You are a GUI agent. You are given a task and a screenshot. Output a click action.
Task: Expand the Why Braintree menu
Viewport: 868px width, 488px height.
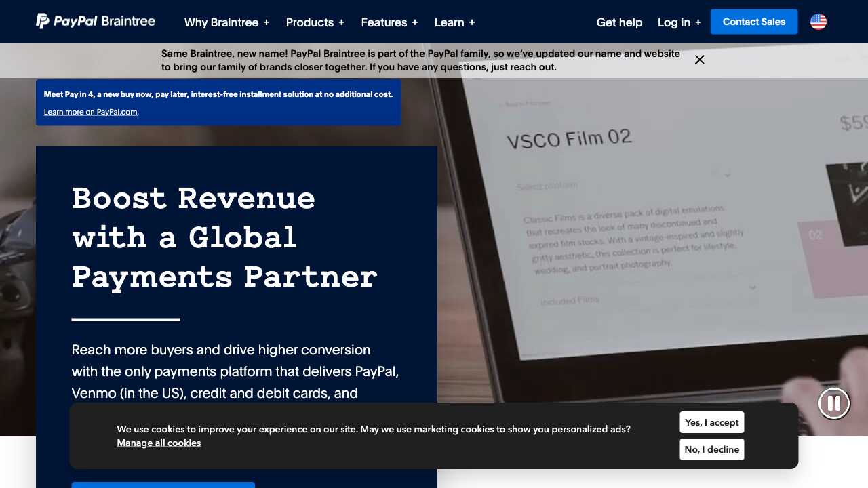click(226, 22)
